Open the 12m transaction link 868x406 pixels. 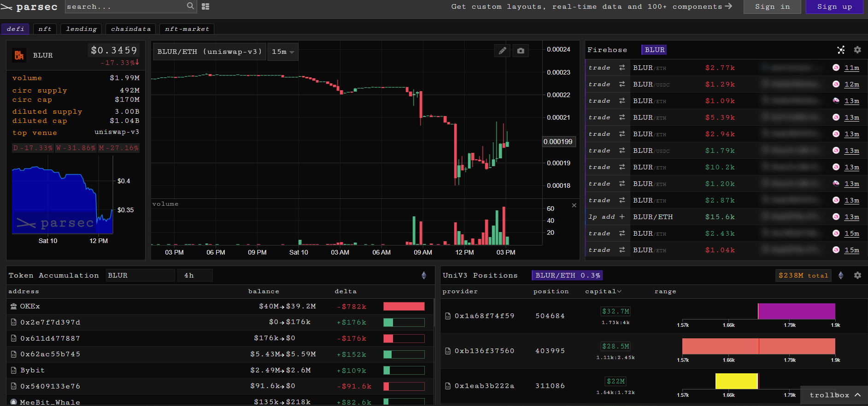pyautogui.click(x=851, y=84)
